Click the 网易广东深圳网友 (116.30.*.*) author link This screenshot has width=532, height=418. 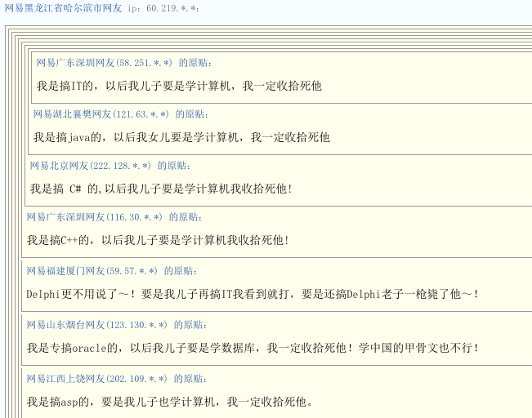click(94, 217)
